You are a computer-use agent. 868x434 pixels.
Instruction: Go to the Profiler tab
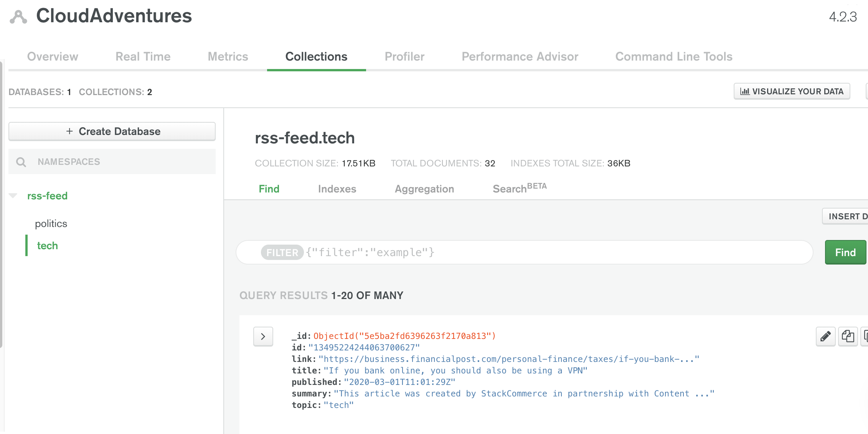click(x=404, y=57)
